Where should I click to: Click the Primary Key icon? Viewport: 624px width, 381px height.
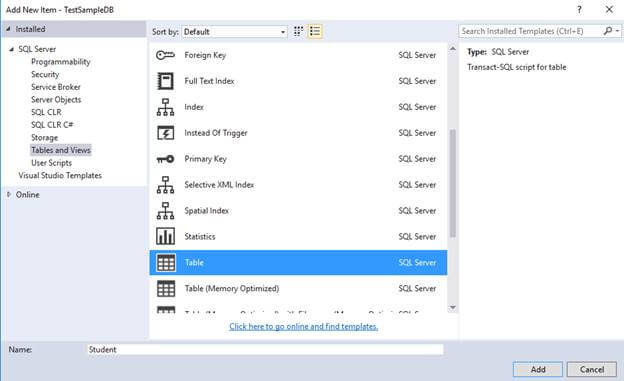(x=165, y=159)
